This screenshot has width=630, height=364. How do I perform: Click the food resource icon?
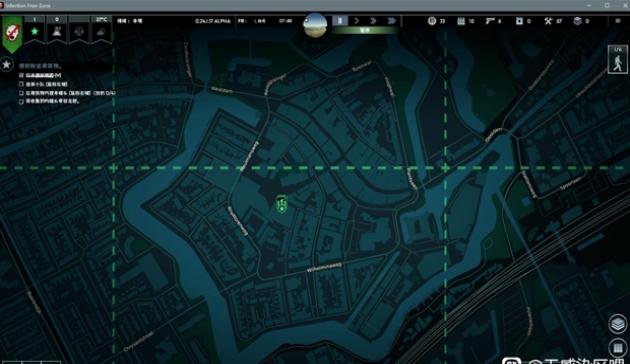(x=432, y=21)
